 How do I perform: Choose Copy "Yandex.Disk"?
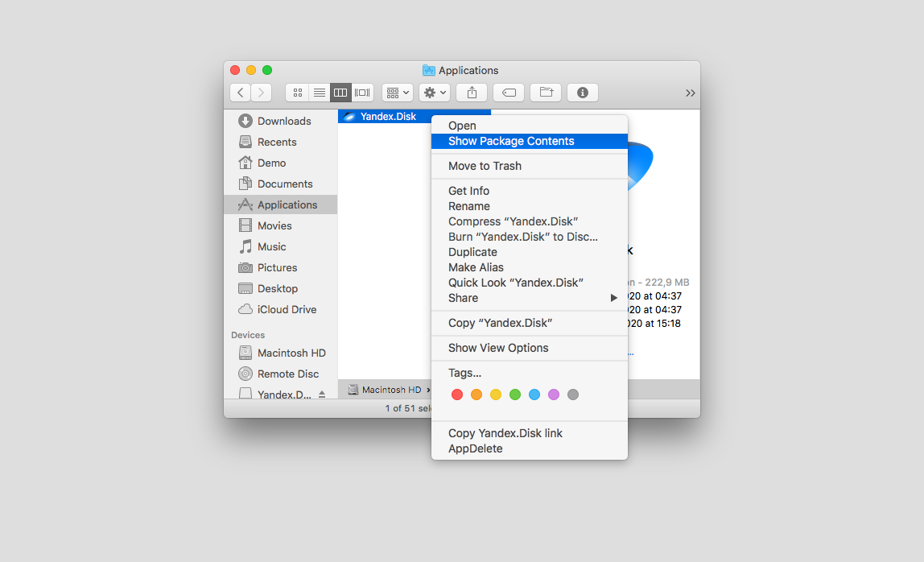click(x=529, y=323)
